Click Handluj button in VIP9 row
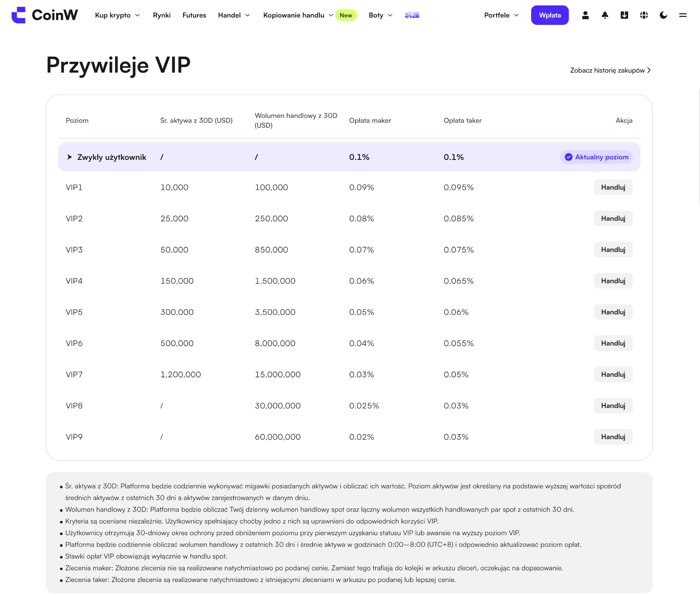This screenshot has width=700, height=595. coord(613,437)
